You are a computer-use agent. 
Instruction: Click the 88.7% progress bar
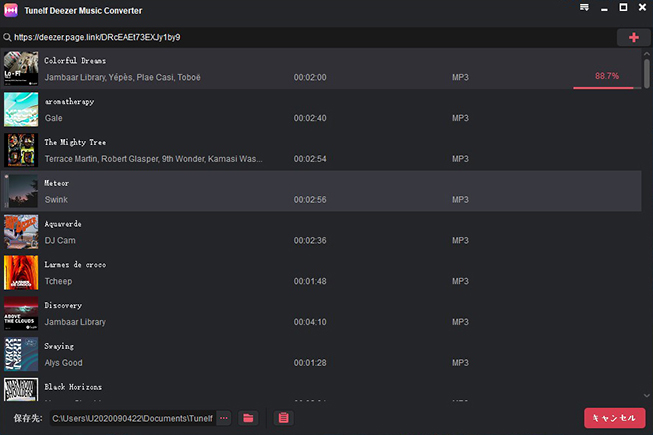point(607,88)
